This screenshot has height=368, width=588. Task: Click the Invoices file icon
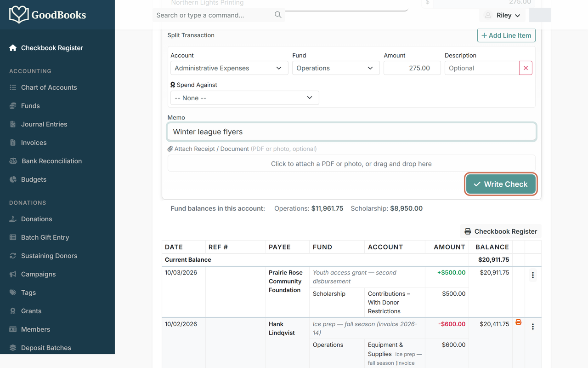click(x=13, y=143)
